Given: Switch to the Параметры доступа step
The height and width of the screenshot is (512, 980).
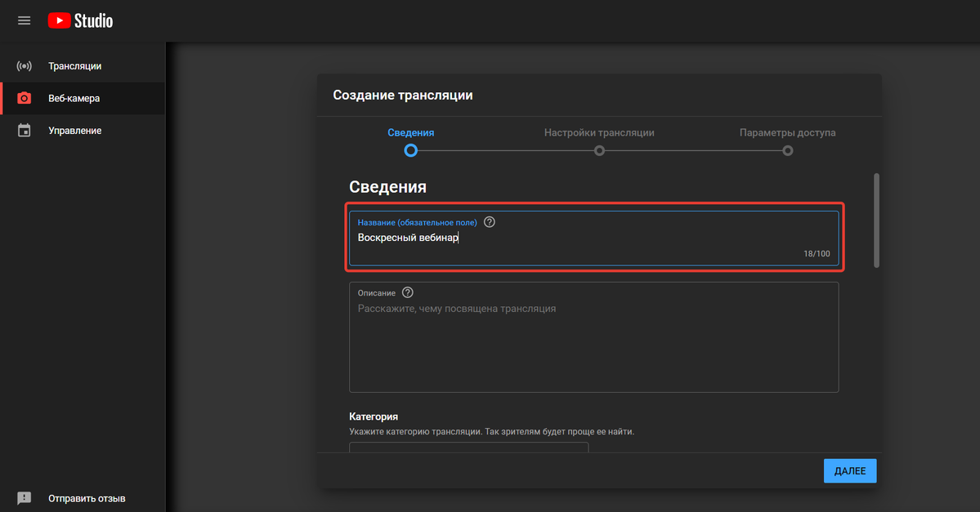Looking at the screenshot, I should pyautogui.click(x=787, y=132).
